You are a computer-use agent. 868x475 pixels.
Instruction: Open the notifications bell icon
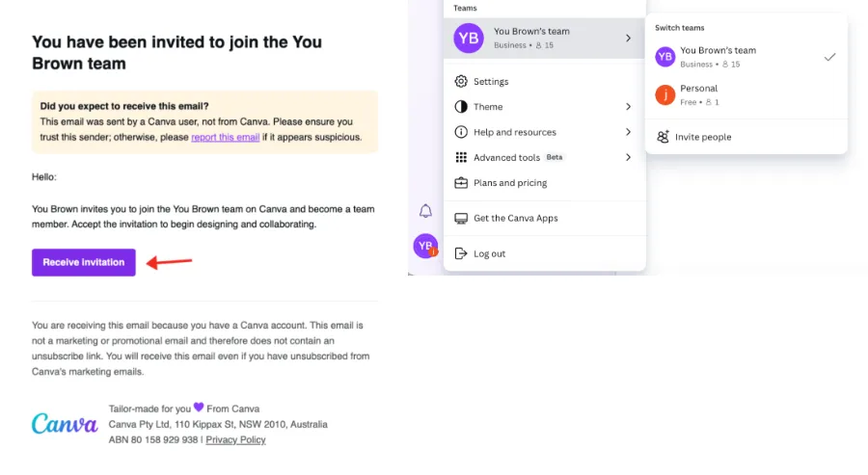[425, 211]
